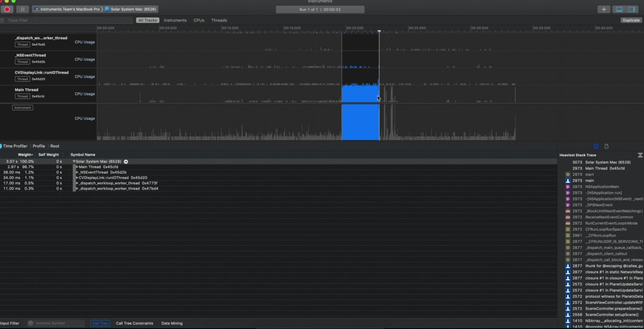Screen dimensions: 644x329
Task: Click the plus add instrument button
Action: click(x=603, y=9)
